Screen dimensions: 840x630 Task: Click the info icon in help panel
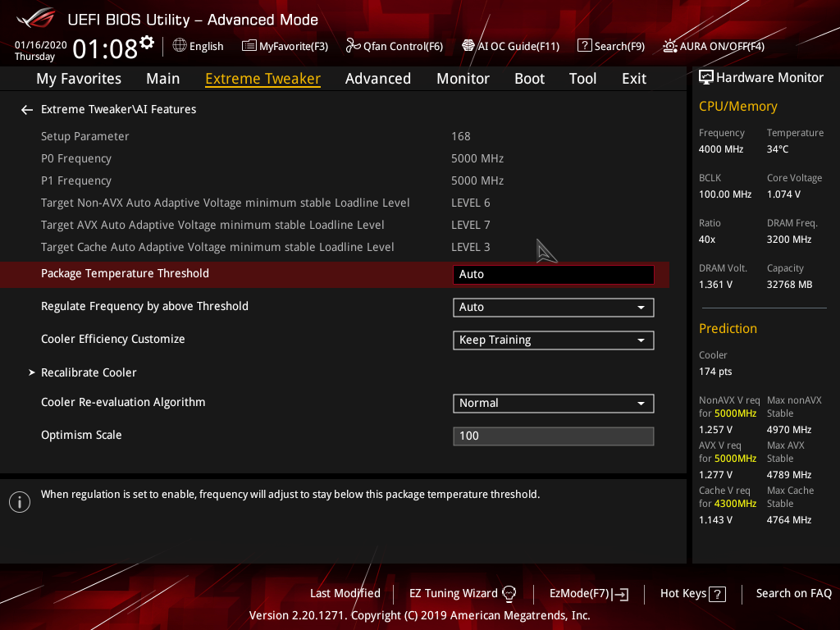click(x=20, y=502)
